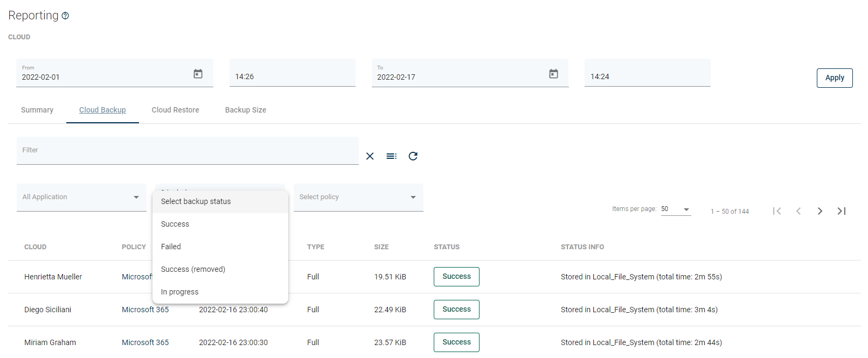Image resolution: width=868 pixels, height=358 pixels.
Task: Click the help icon beside Reporting
Action: (x=65, y=16)
